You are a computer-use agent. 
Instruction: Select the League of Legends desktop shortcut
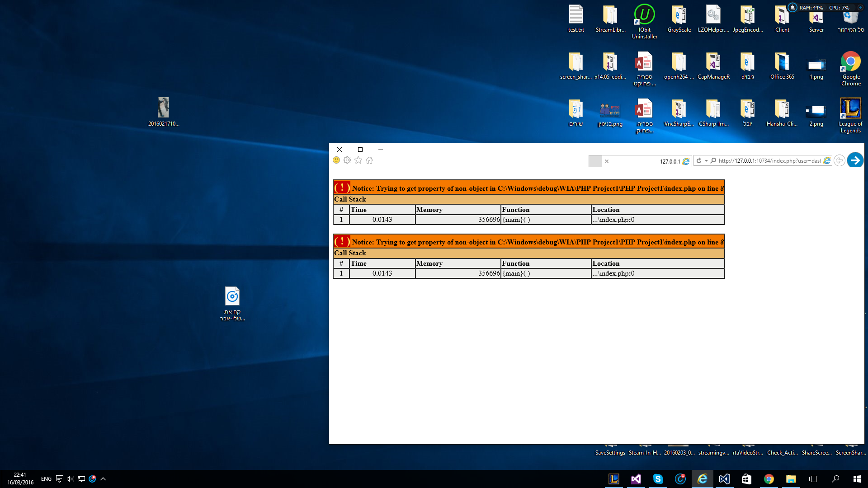850,116
